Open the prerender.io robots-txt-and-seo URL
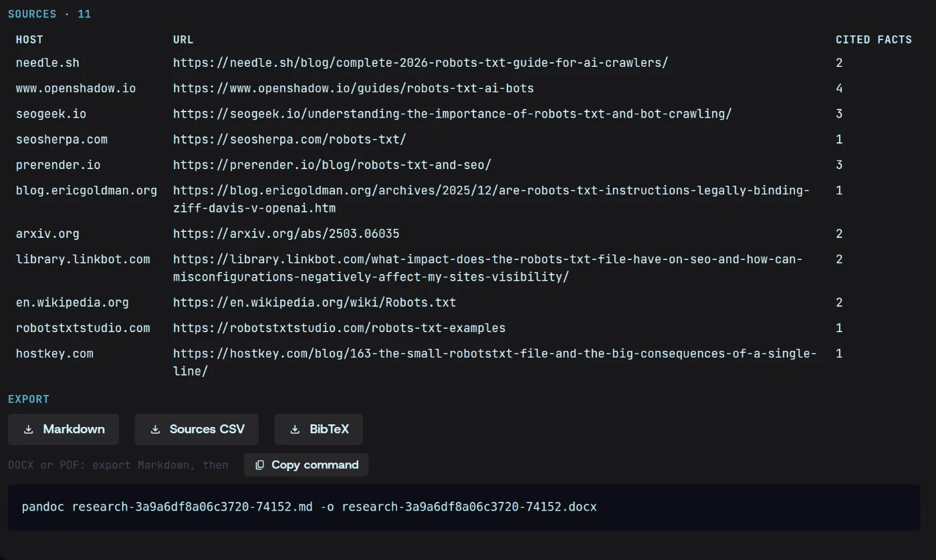Viewport: 936px width, 560px height. [332, 164]
